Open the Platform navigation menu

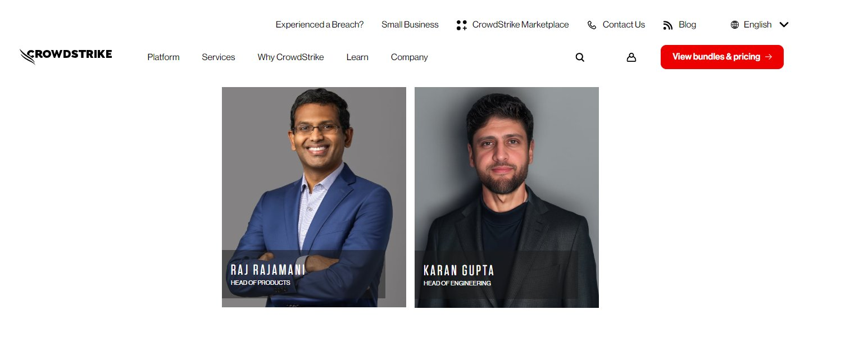[163, 57]
